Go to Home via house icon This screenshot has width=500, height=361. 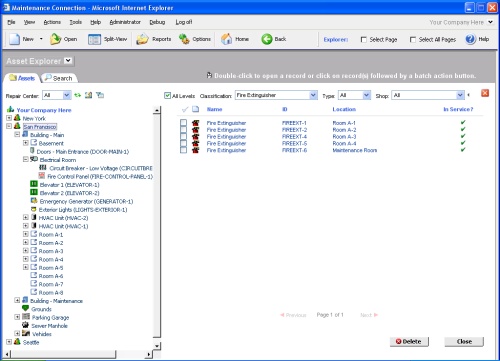click(x=226, y=39)
